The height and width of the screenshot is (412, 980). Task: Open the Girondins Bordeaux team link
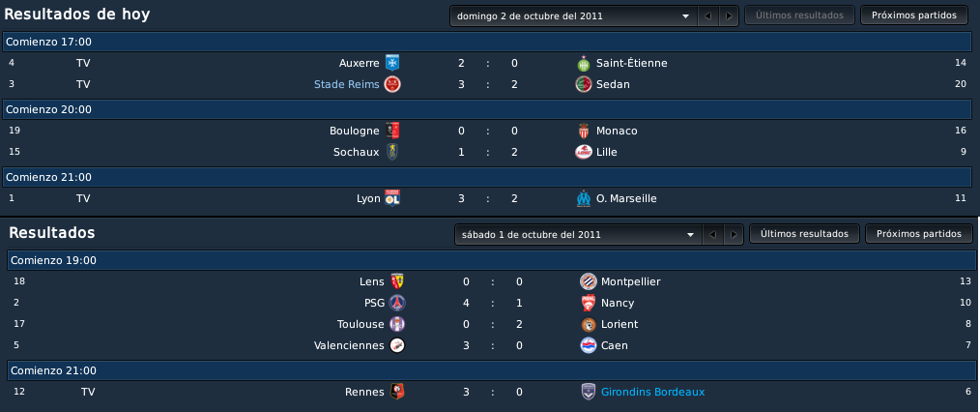(652, 392)
